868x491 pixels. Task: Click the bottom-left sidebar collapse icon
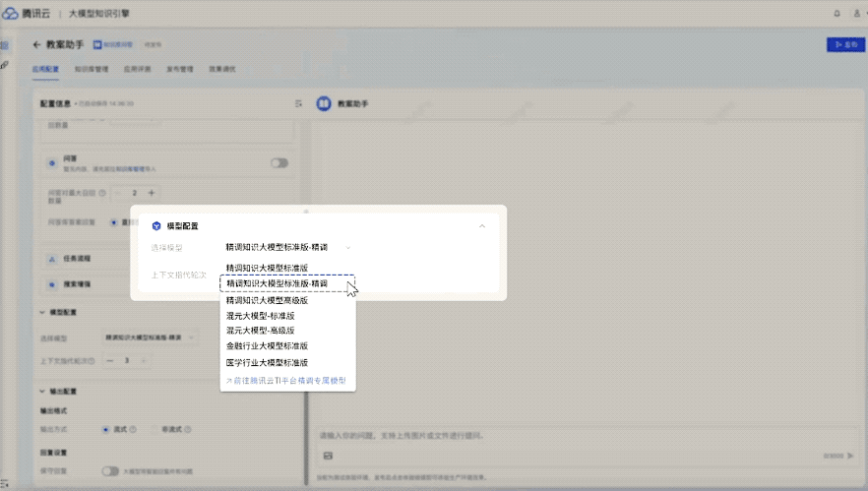pos(4,483)
